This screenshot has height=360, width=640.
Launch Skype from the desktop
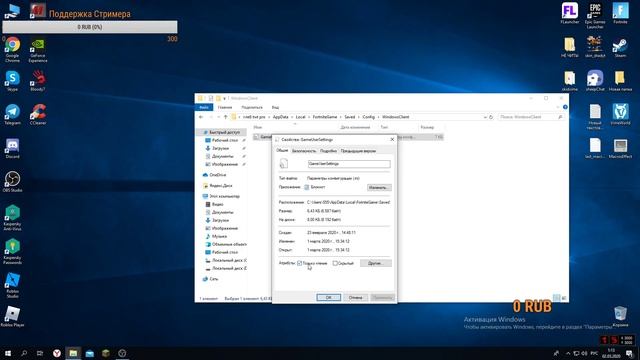(x=12, y=80)
